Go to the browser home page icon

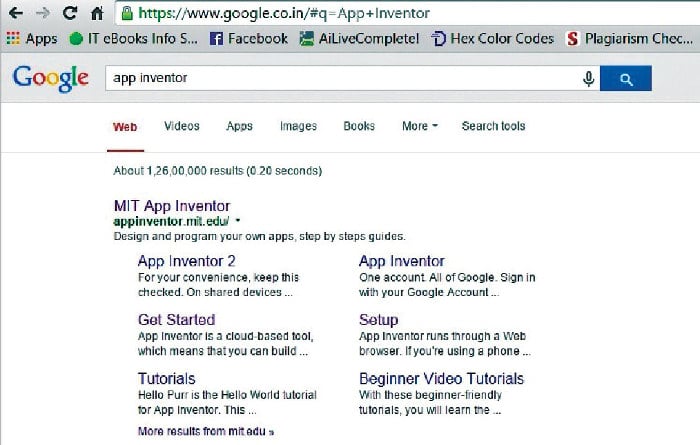click(x=96, y=15)
